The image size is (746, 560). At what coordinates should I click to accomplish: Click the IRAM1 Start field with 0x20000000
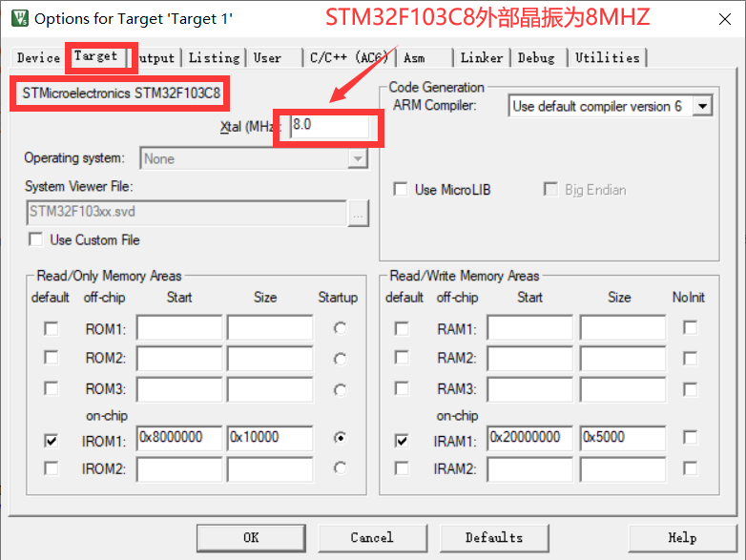click(530, 438)
